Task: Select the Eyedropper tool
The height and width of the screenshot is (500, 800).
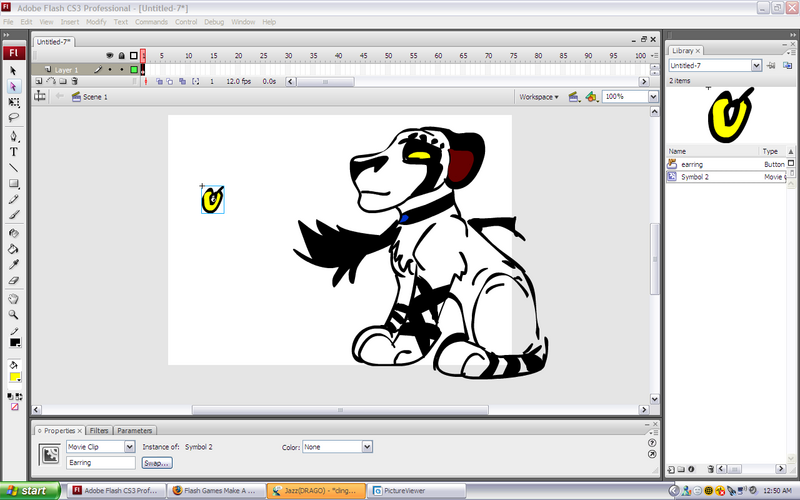Action: pos(14,264)
